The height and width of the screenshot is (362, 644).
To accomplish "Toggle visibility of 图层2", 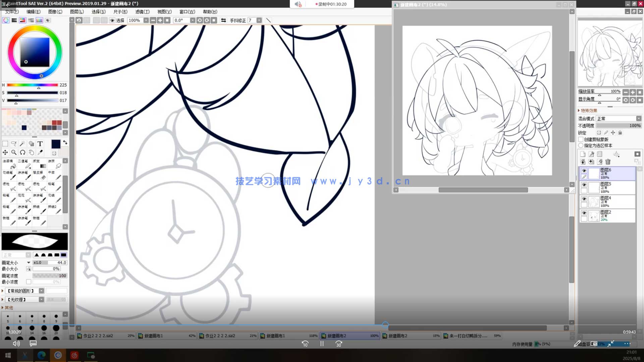I will coord(584,213).
